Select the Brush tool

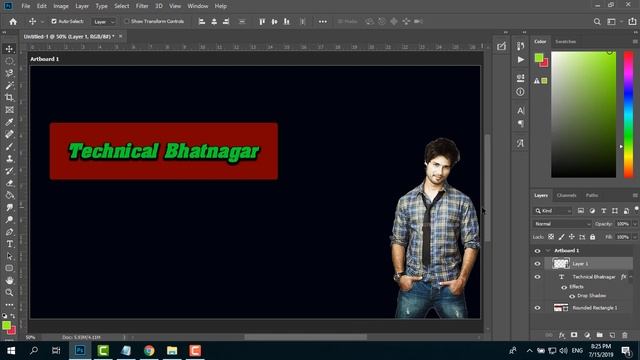[9, 147]
